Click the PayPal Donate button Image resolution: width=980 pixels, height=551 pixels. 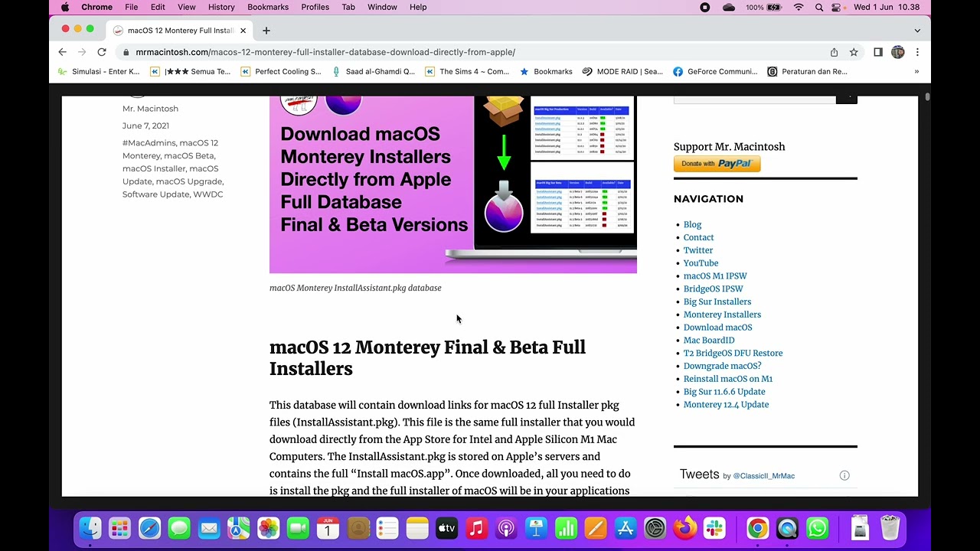(717, 164)
